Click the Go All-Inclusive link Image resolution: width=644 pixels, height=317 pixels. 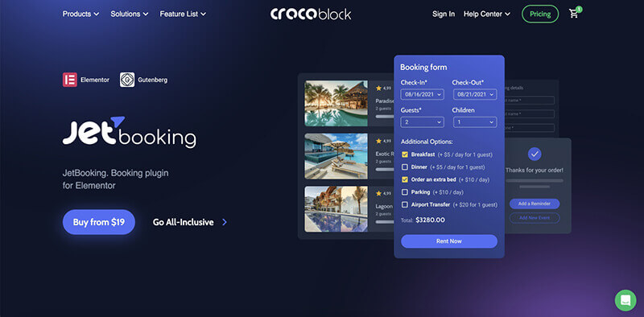tap(184, 222)
